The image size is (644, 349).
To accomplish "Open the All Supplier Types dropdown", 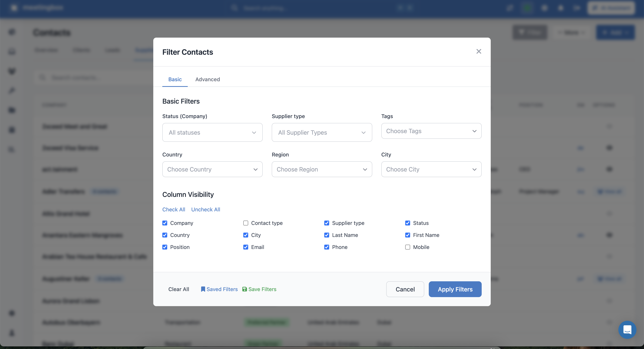I will click(x=322, y=132).
